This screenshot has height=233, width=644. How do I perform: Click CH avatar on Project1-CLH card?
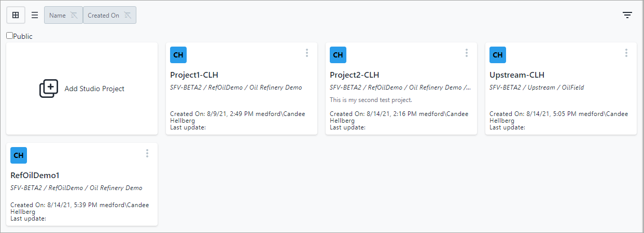pos(178,55)
